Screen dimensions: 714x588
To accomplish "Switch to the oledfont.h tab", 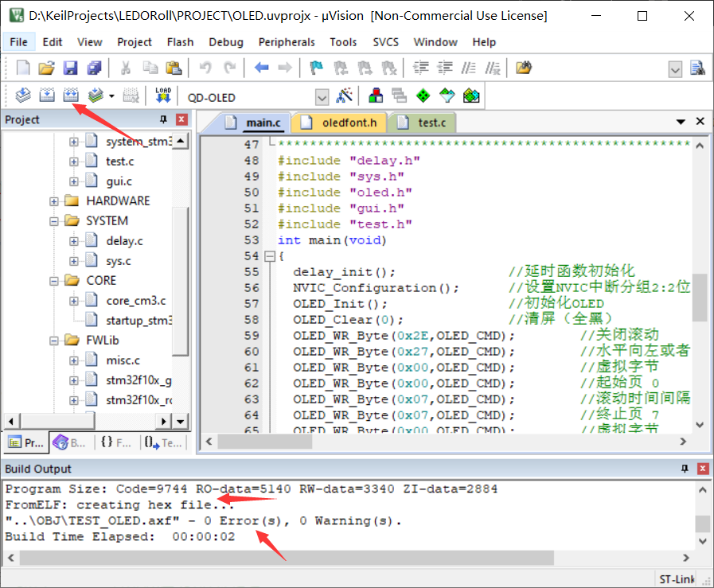I will click(x=340, y=123).
